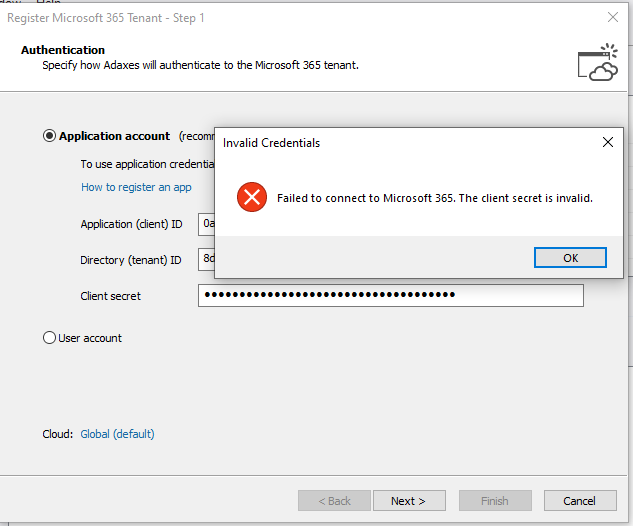Viewport: 633px width, 526px height.
Task: Click the Application (client) ID field
Action: (x=206, y=224)
